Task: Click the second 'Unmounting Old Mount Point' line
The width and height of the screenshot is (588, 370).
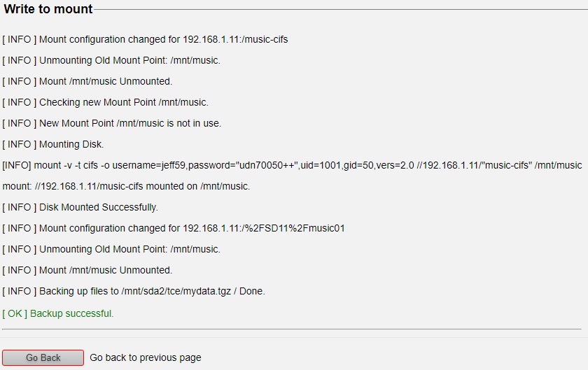Action: click(x=111, y=249)
